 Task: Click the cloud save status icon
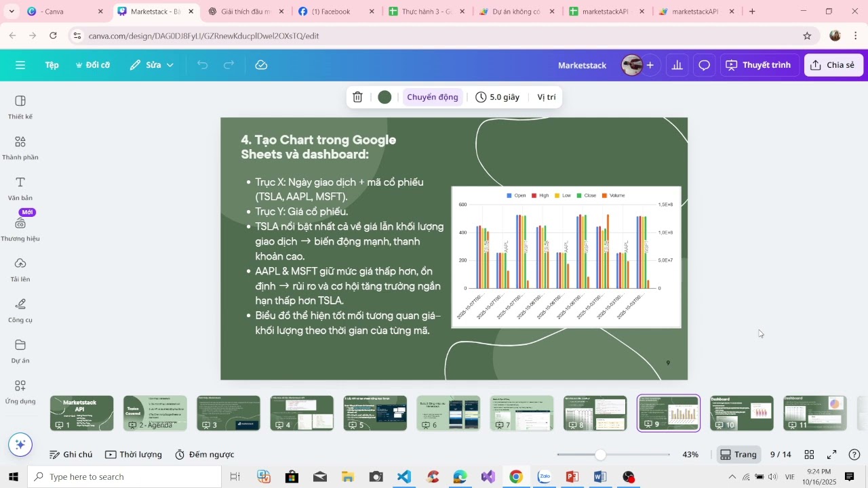pyautogui.click(x=261, y=65)
